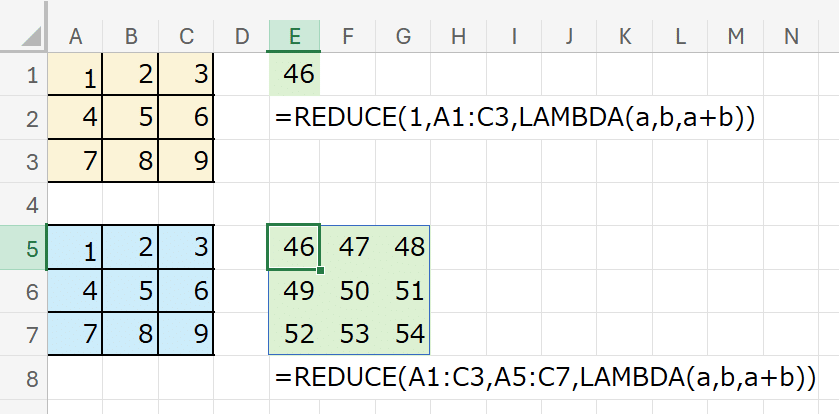The width and height of the screenshot is (839, 414).
Task: Select cell E2 with the REDUCE(1,A1:C3 formula text
Action: point(294,118)
